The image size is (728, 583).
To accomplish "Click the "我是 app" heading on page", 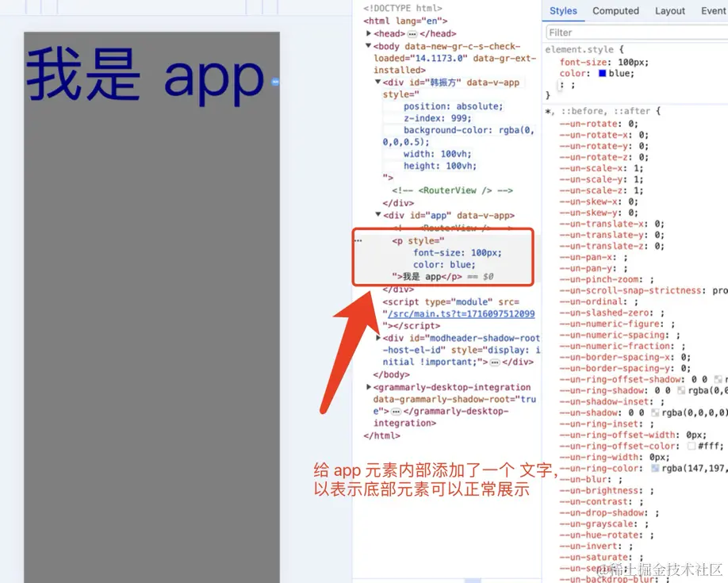I will 145,75.
